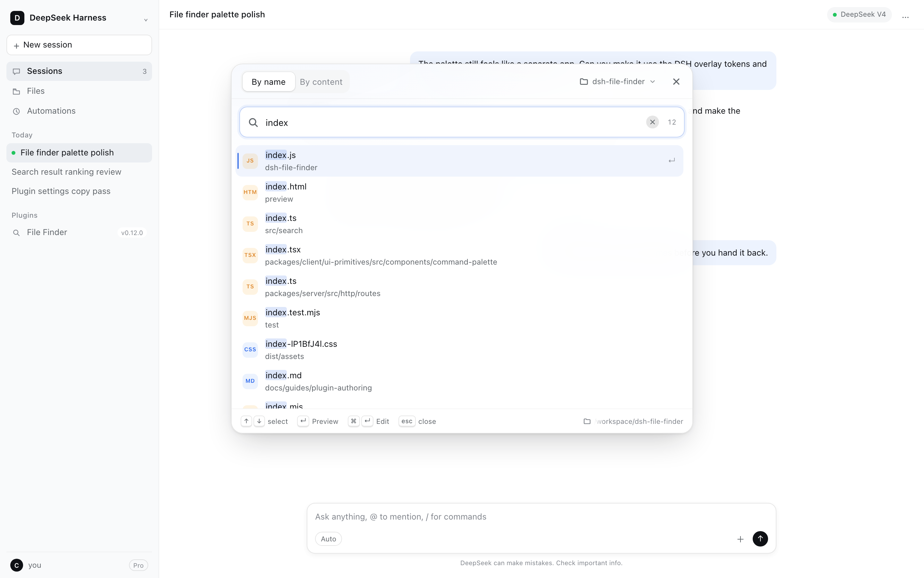Click the MD badge for index.md
This screenshot has height=578, width=924.
tap(250, 381)
